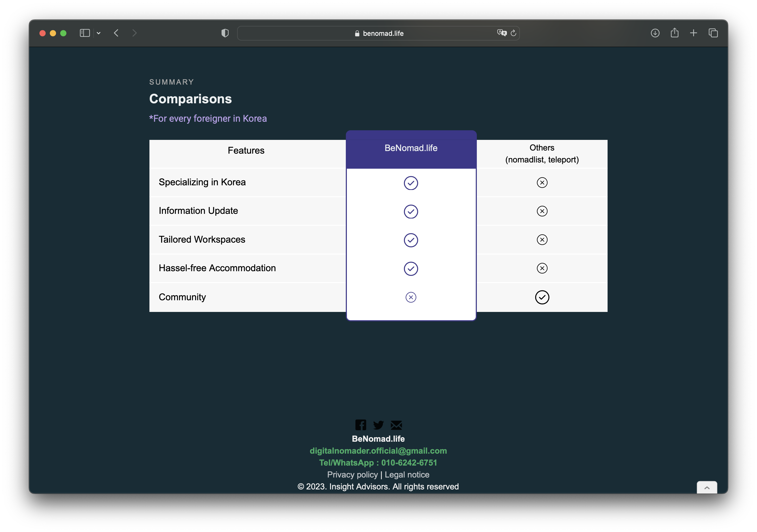757x532 pixels.
Task: Open a new tab
Action: tap(693, 33)
